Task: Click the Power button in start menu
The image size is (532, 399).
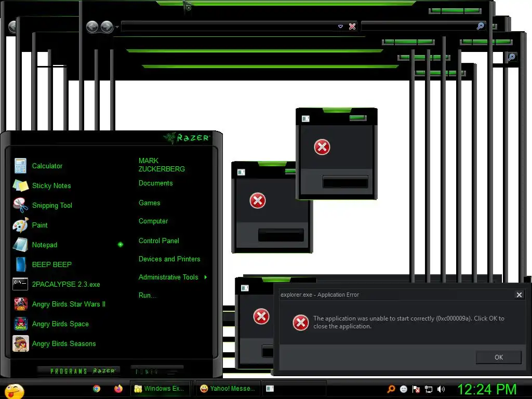Action: [x=157, y=371]
